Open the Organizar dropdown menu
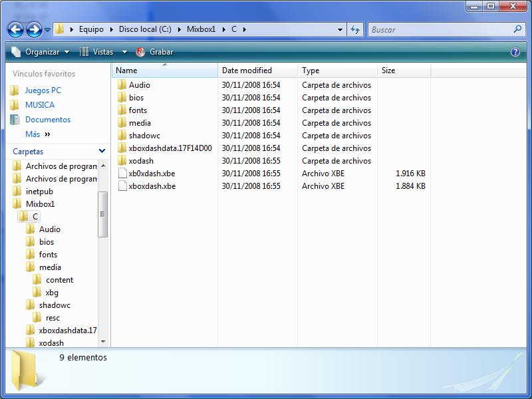This screenshot has width=532, height=399. pos(40,52)
